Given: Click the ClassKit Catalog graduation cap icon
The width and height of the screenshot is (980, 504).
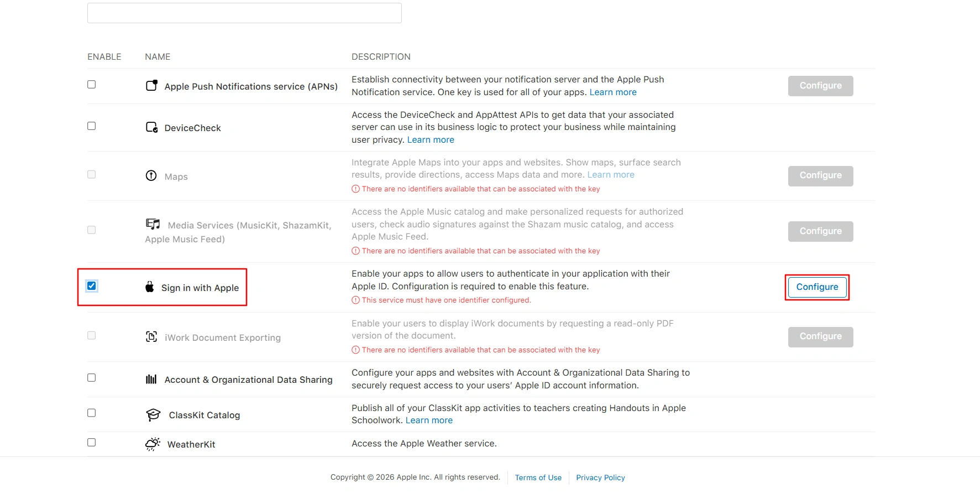Looking at the screenshot, I should [153, 415].
